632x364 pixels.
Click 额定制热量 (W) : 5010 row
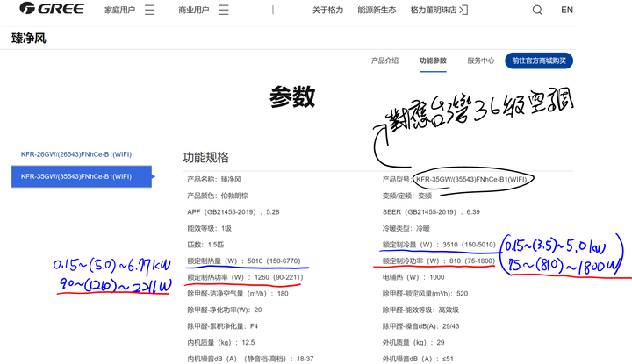[244, 261]
